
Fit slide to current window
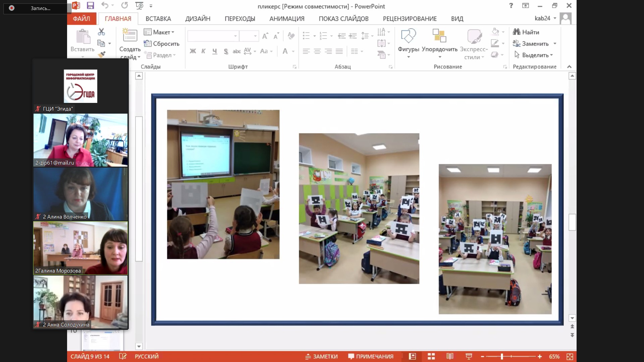click(570, 356)
